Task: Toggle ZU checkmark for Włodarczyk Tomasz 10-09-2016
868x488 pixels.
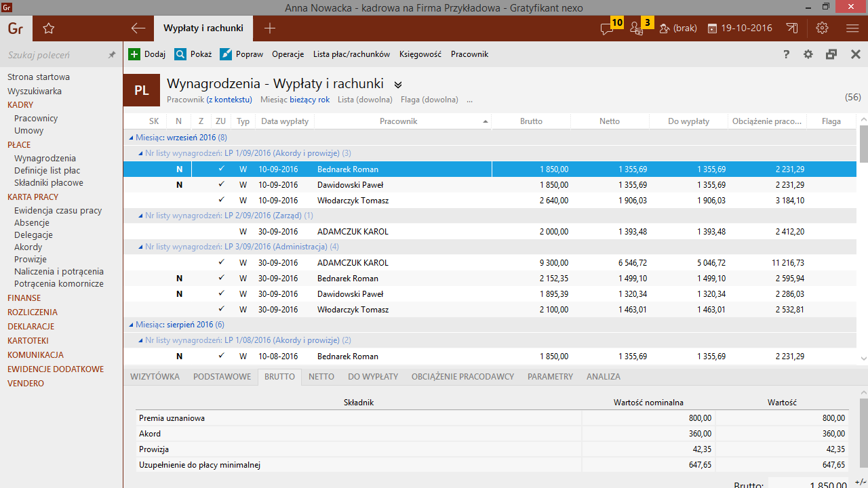Action: (x=221, y=200)
